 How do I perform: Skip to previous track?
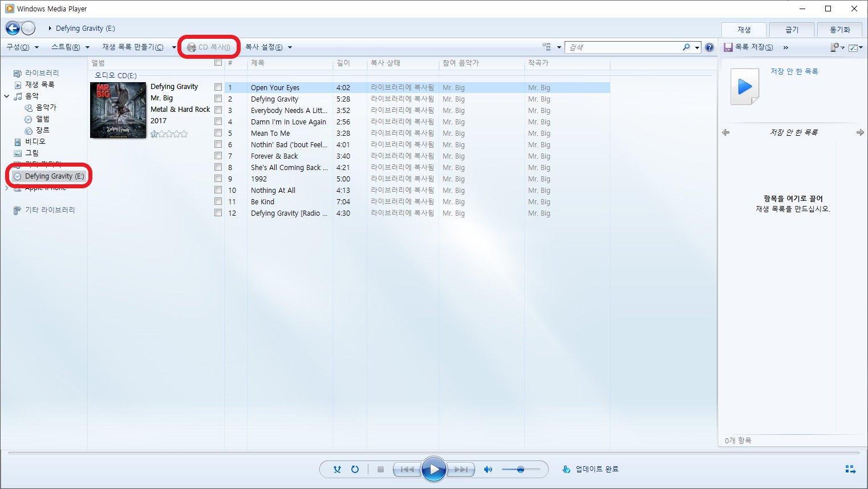pos(407,469)
